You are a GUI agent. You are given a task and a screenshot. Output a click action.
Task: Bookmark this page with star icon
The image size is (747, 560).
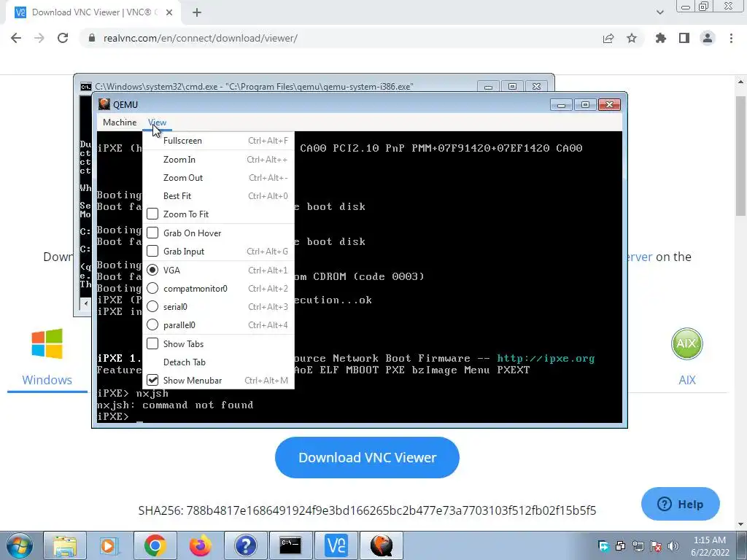[x=632, y=38]
